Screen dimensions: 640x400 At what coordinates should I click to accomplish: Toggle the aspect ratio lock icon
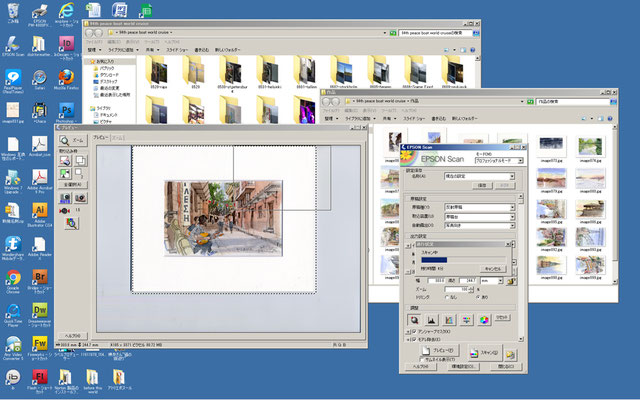tap(511, 281)
